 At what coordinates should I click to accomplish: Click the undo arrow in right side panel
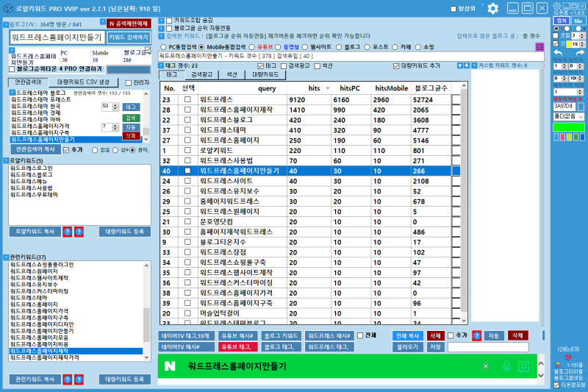click(x=559, y=52)
